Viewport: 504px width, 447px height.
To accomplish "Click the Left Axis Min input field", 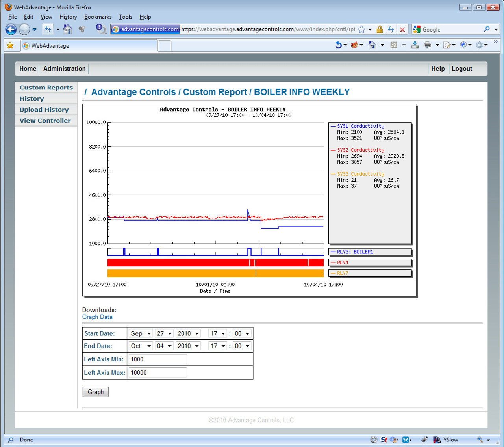I will click(x=158, y=359).
